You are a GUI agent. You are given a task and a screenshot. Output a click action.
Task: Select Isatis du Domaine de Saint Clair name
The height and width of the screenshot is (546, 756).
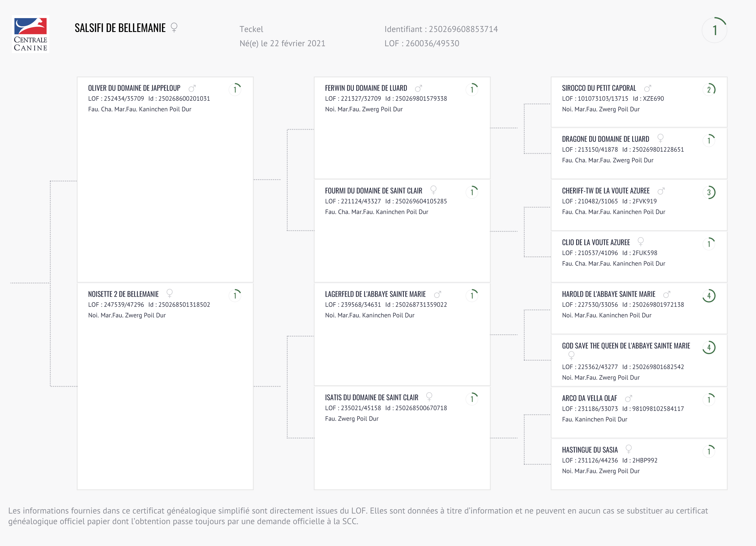pyautogui.click(x=371, y=398)
